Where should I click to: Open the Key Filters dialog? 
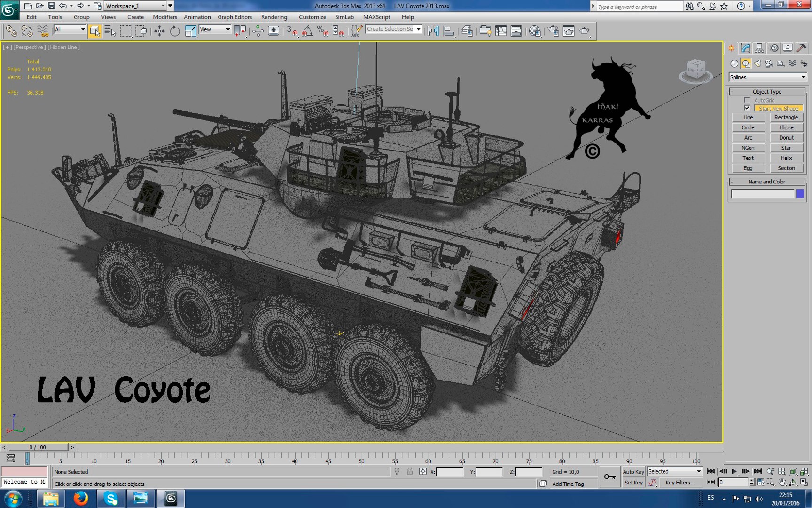click(x=680, y=483)
